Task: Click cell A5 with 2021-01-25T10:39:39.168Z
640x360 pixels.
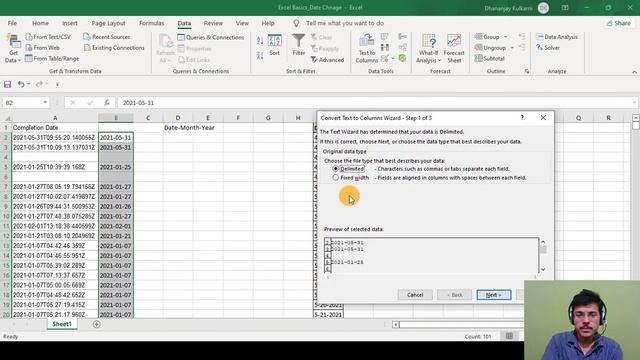Action: pyautogui.click(x=55, y=167)
